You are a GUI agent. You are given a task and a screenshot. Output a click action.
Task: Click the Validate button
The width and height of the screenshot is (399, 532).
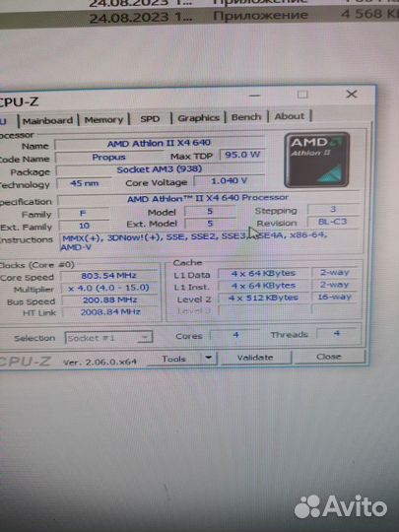[x=255, y=358]
